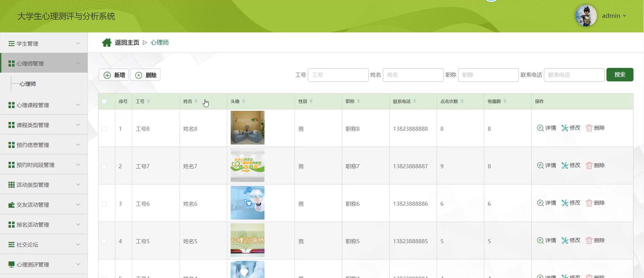Click the 详情 magnifier icon for 工号7
Viewport: 644px width, 278px height.
pos(540,165)
